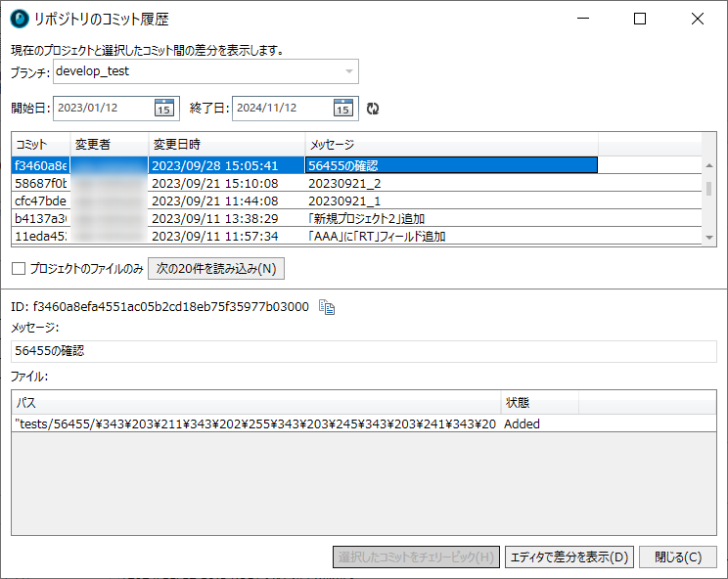Click the app icon in the title bar
The height and width of the screenshot is (579, 728).
[x=20, y=19]
